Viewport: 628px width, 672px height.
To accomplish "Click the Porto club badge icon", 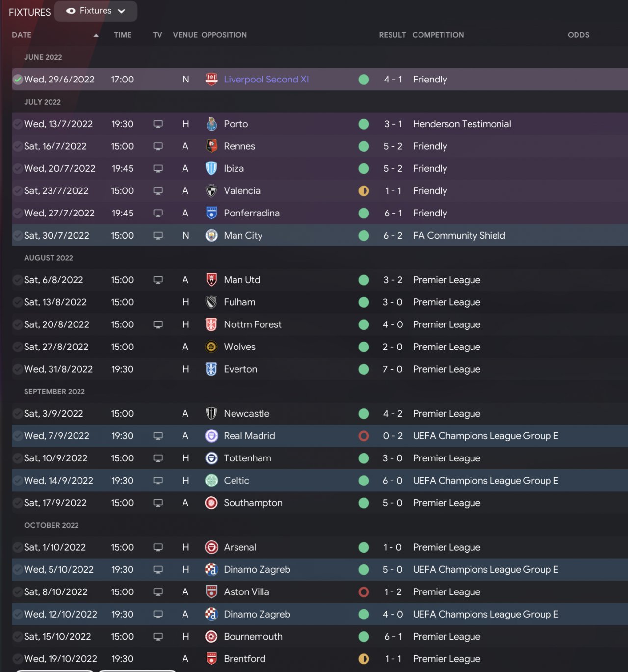I will click(211, 124).
